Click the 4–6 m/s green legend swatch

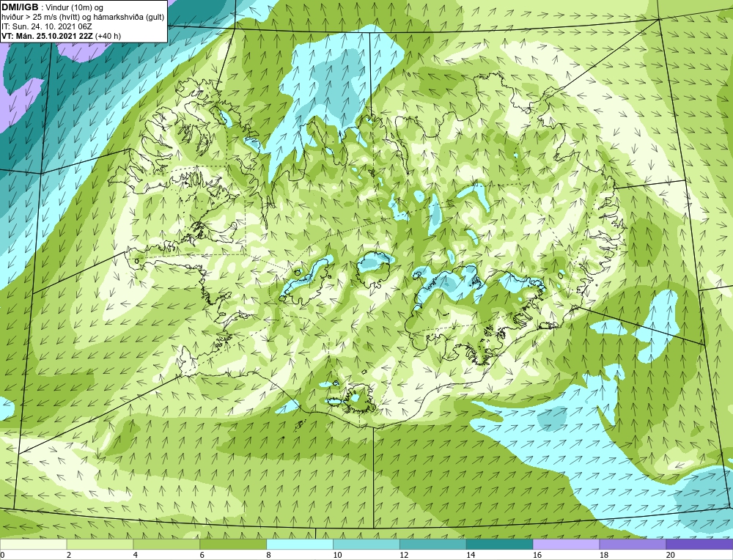coord(166,544)
